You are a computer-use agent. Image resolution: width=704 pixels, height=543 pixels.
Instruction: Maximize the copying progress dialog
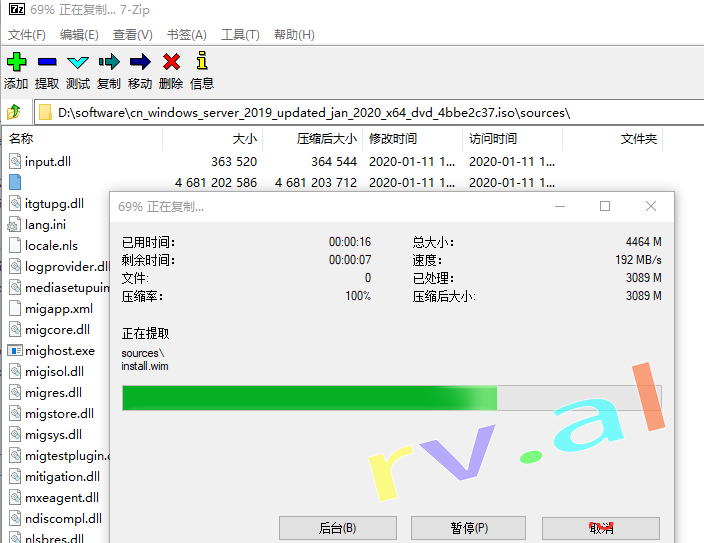[x=605, y=206]
